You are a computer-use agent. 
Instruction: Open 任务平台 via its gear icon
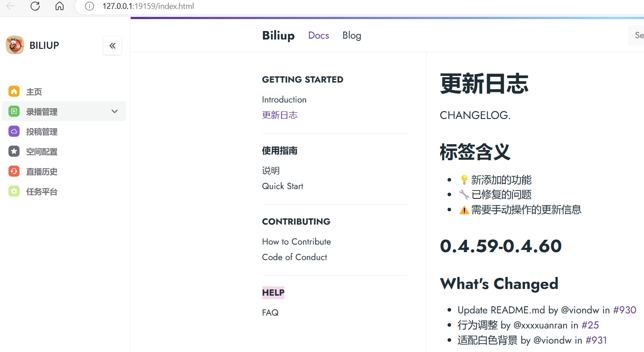pos(14,191)
